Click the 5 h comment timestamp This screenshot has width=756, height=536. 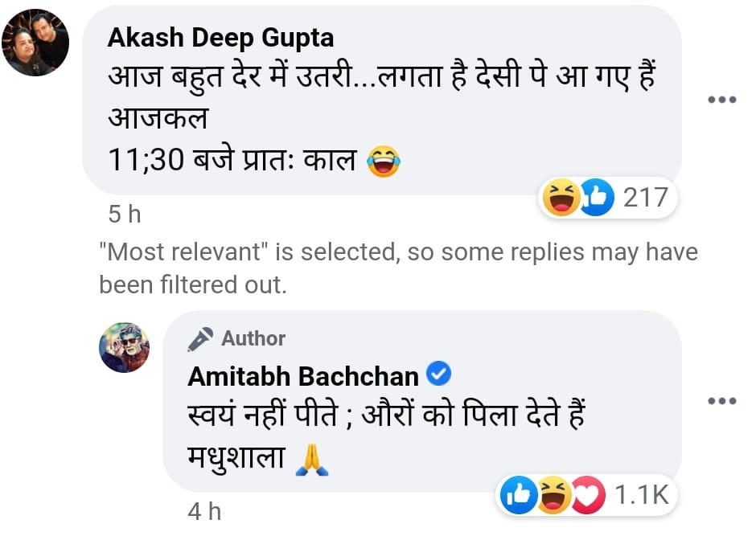point(125,214)
